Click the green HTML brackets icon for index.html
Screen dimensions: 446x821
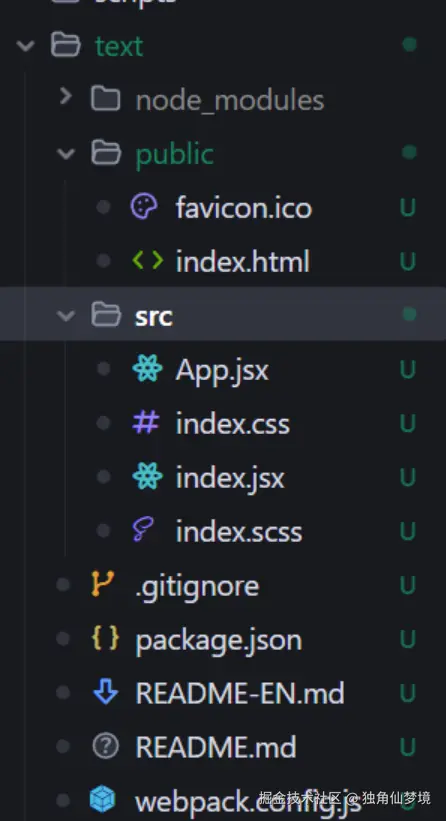(x=148, y=260)
